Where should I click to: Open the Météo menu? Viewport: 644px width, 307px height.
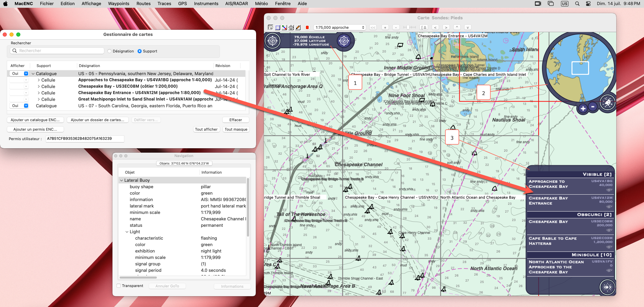click(x=262, y=4)
